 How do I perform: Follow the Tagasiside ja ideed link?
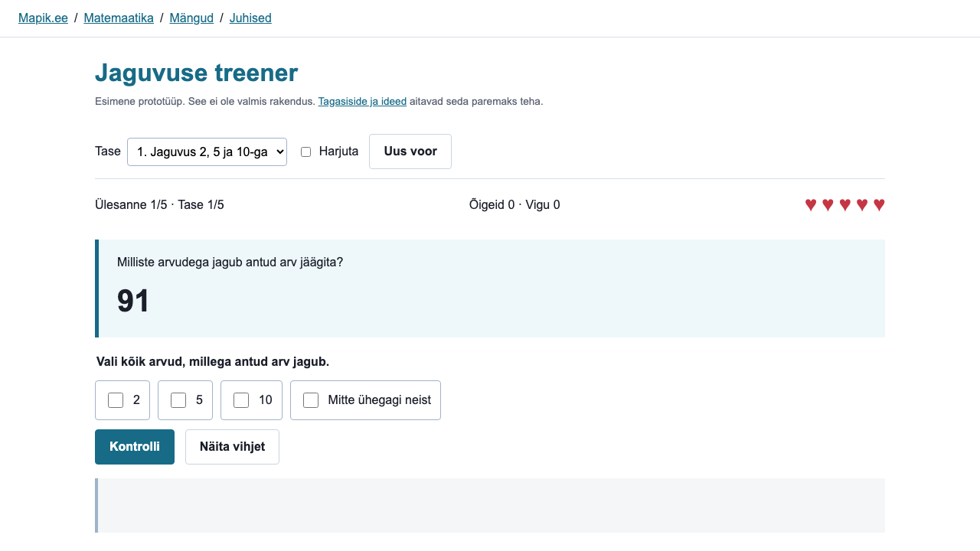pyautogui.click(x=362, y=101)
